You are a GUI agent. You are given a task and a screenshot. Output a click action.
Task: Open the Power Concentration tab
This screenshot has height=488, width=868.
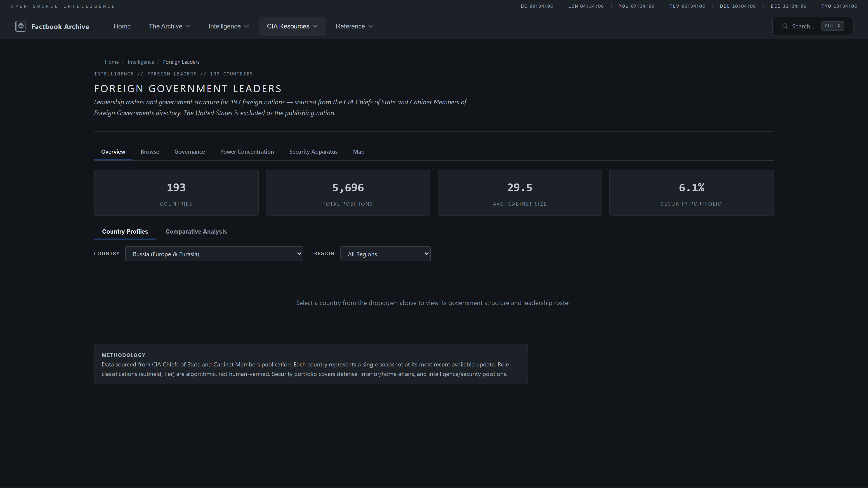[x=247, y=152]
